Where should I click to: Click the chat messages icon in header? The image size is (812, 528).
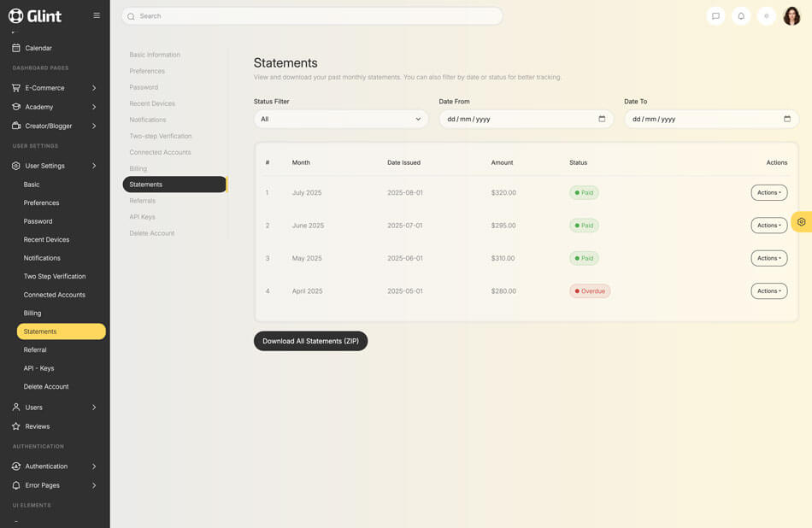[715, 16]
